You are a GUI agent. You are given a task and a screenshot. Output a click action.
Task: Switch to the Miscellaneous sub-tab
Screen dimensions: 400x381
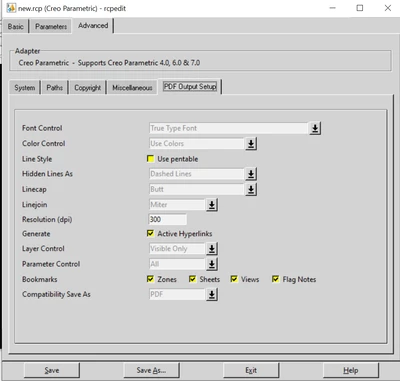pyautogui.click(x=132, y=88)
